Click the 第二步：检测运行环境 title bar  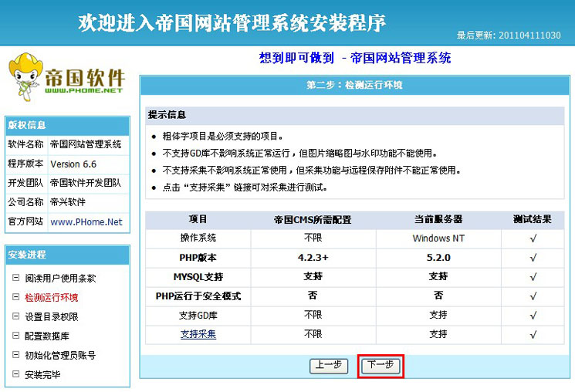point(354,85)
